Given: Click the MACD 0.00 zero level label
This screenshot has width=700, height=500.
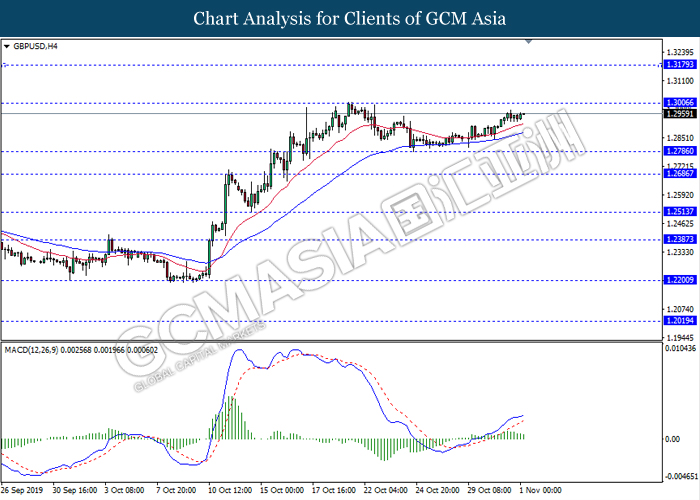Looking at the screenshot, I should coord(672,439).
